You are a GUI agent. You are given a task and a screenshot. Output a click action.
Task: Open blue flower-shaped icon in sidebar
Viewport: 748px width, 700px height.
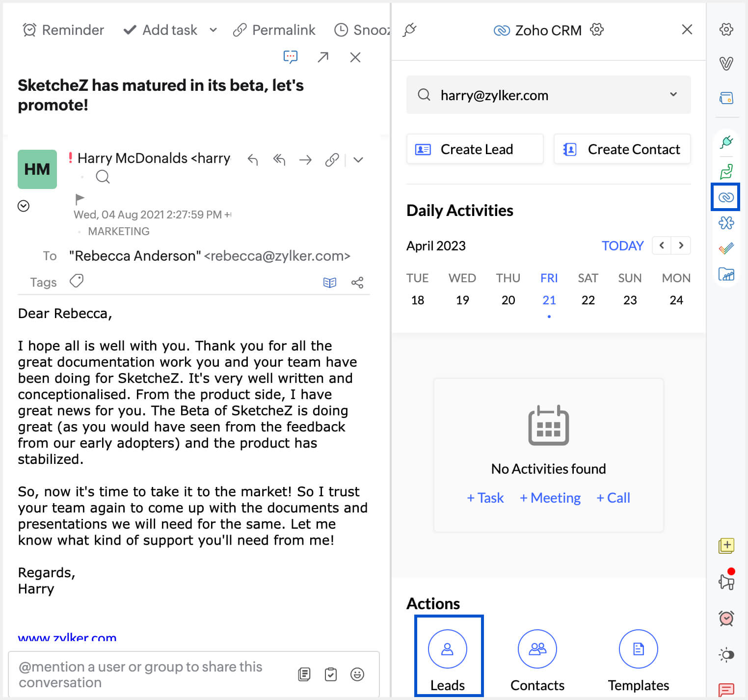coord(726,223)
